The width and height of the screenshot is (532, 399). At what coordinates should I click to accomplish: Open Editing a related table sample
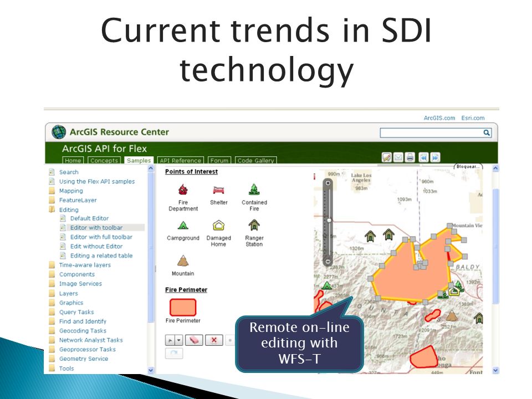pyautogui.click(x=101, y=255)
